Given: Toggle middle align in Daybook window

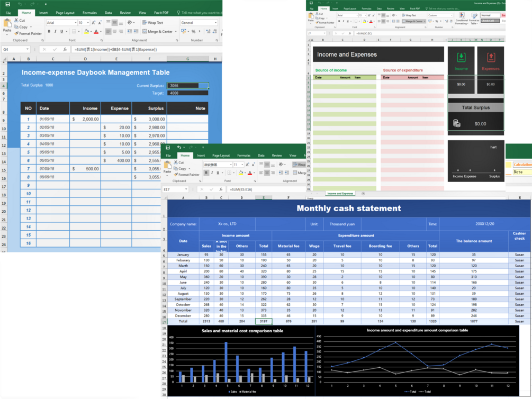Looking at the screenshot, I should point(115,23).
